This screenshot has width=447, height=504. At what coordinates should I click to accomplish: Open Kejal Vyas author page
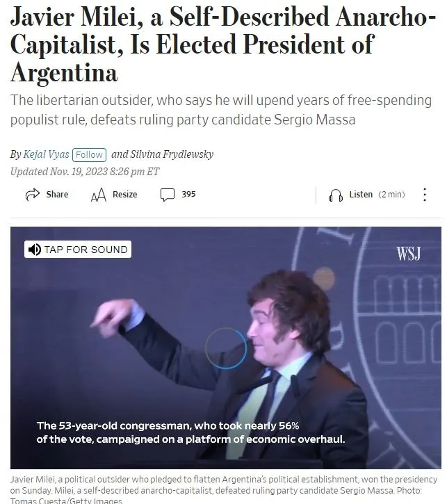[47, 154]
